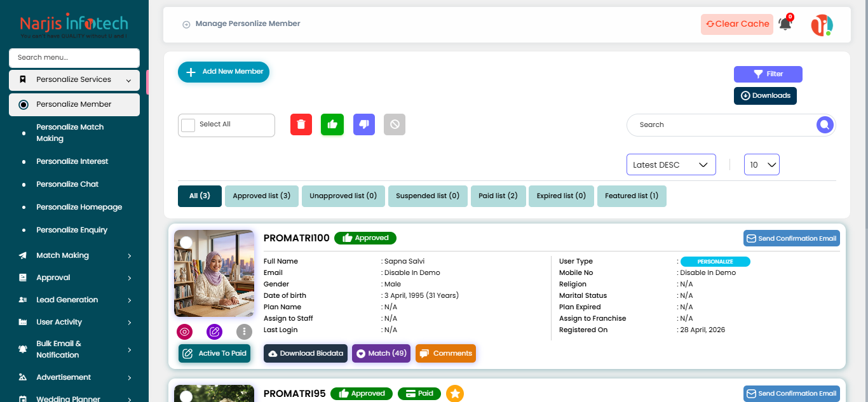This screenshot has height=402, width=868.
Task: Open PROMATRI100 member photo thumbnail
Action: (214, 273)
